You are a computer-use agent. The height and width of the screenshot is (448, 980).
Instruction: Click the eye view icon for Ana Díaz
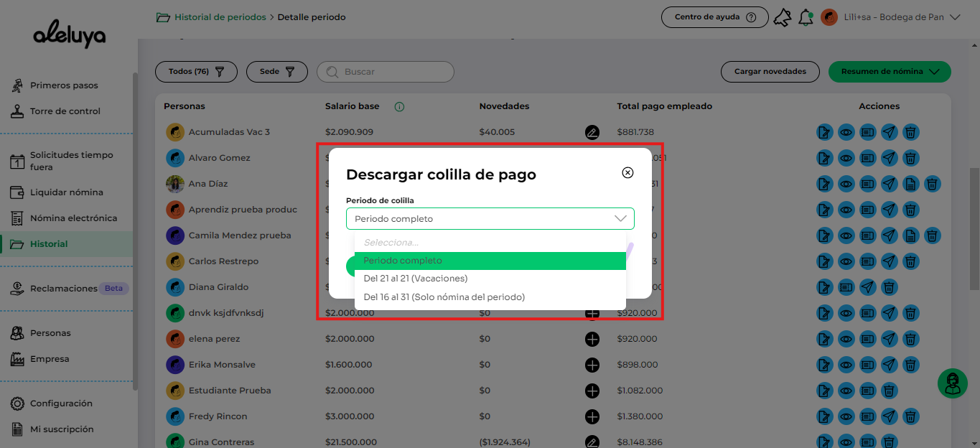[x=846, y=184]
